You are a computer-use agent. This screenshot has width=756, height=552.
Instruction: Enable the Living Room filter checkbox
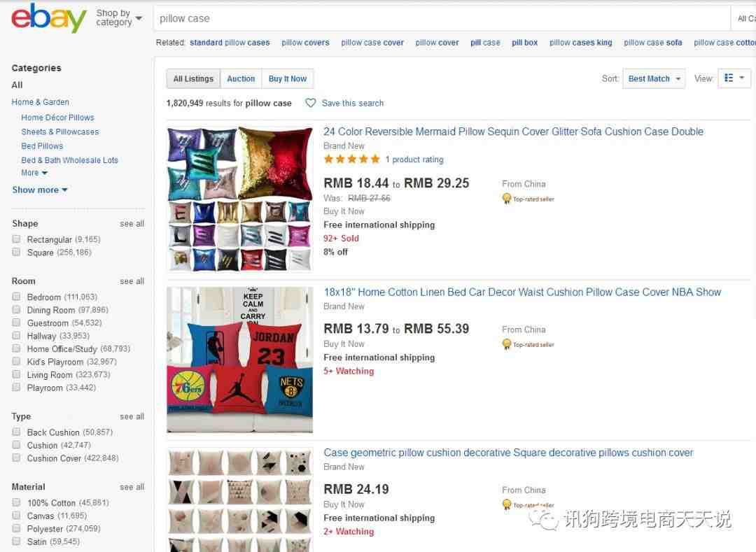(16, 374)
